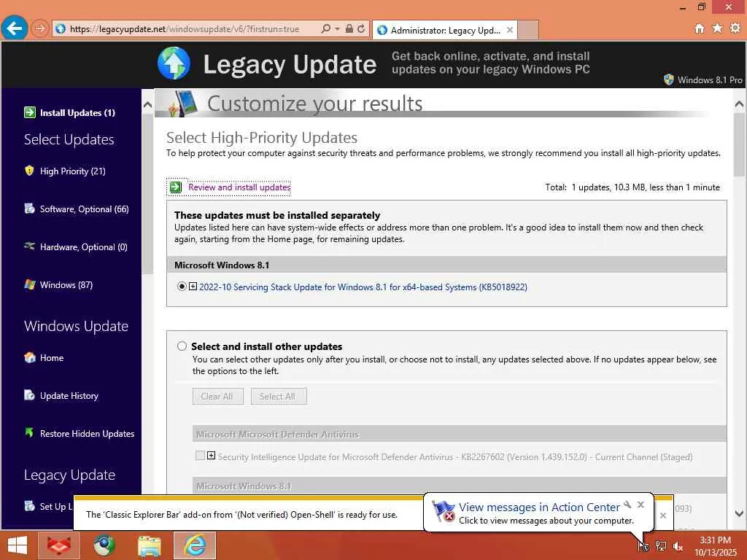Click the Legacy Update globe logo
747x560 pixels.
click(174, 63)
